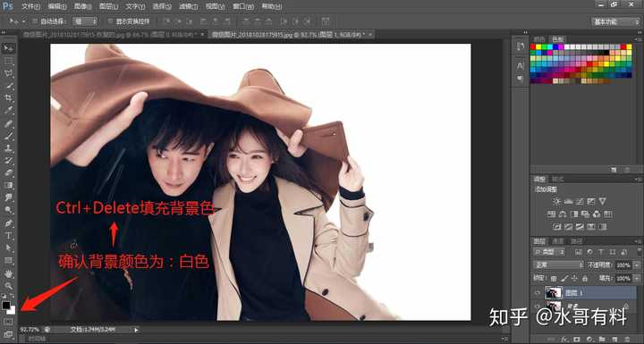The height and width of the screenshot is (344, 644).
Task: Open the 图像 menu
Action: coord(82,6)
